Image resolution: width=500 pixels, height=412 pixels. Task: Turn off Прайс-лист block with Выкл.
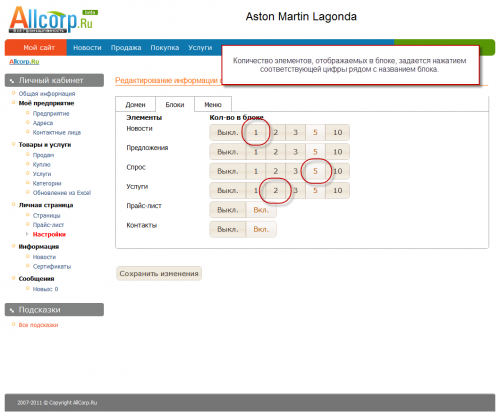(x=228, y=210)
